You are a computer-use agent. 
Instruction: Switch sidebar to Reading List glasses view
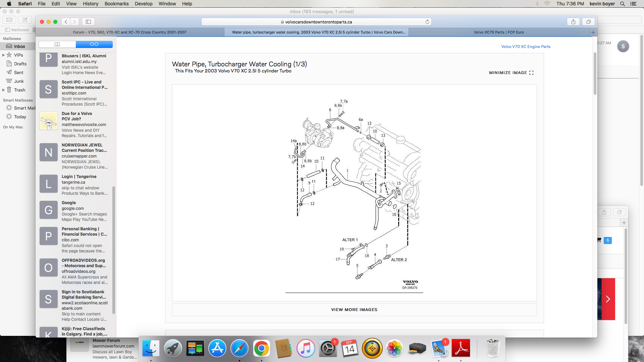click(94, 44)
